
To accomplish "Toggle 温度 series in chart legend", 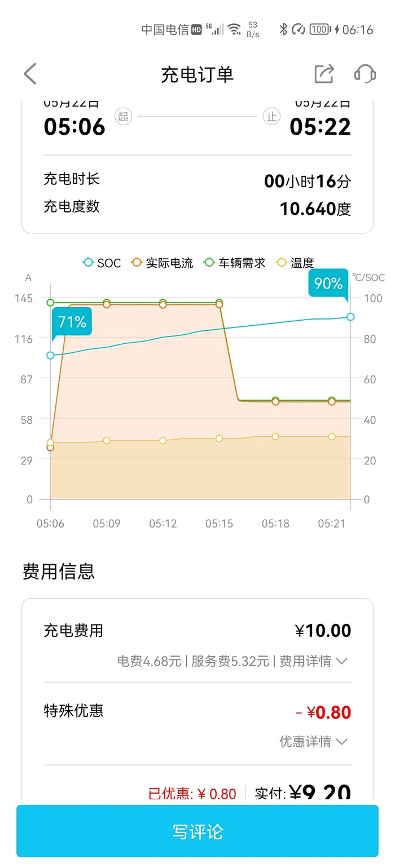I will (x=295, y=263).
